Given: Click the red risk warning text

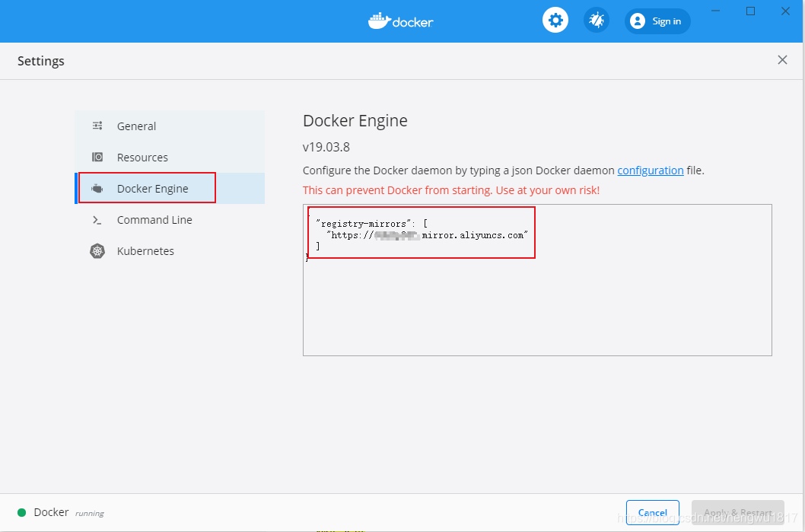Looking at the screenshot, I should click(x=451, y=190).
